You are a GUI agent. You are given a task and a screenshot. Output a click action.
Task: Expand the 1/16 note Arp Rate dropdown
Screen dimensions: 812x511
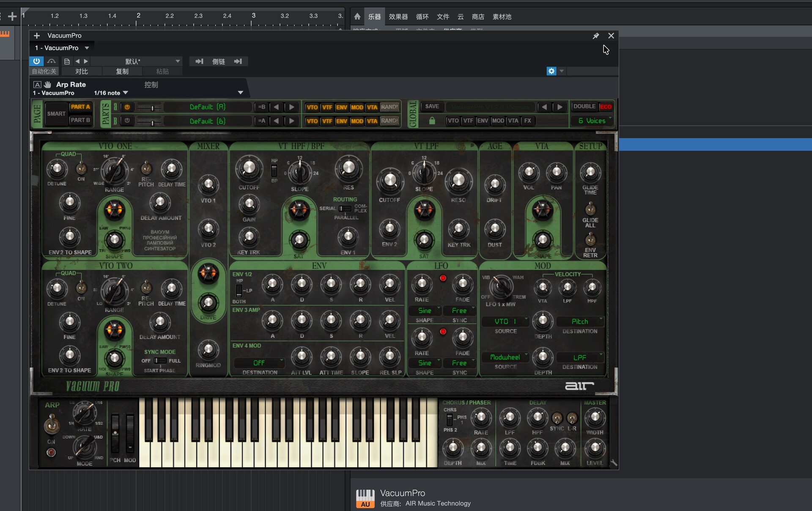125,93
